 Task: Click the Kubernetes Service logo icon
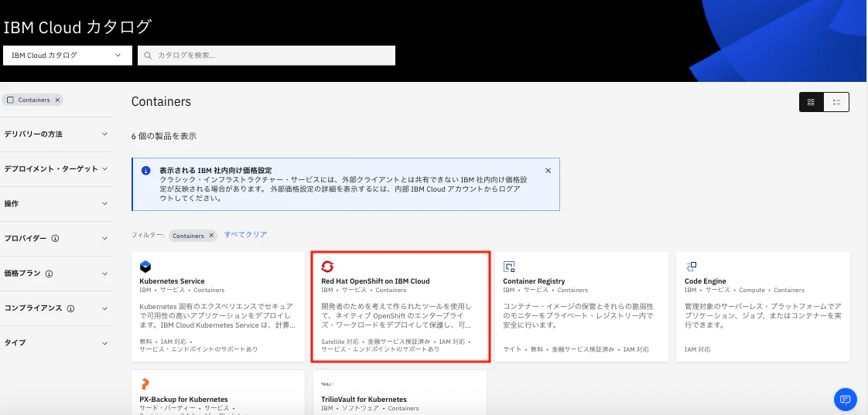click(145, 267)
